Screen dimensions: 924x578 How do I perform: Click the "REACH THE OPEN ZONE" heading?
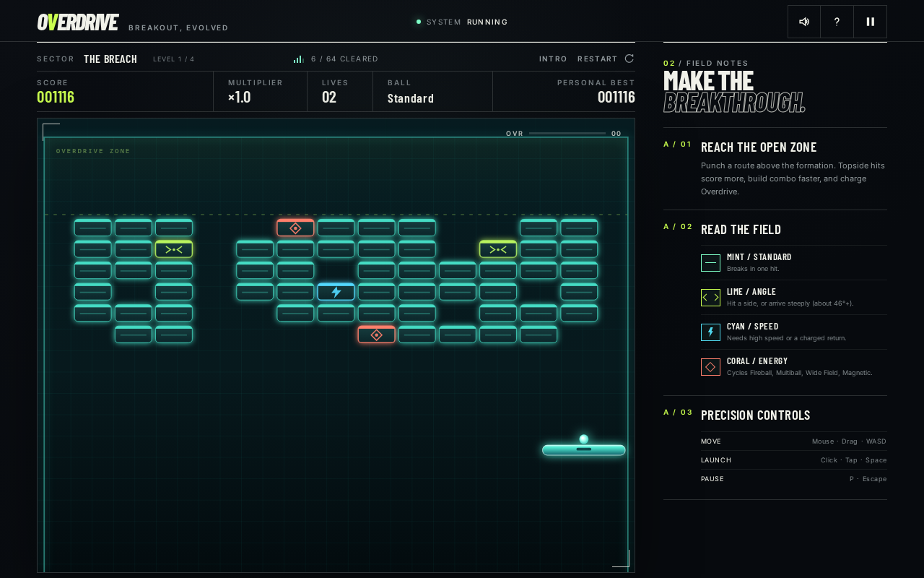tap(759, 147)
